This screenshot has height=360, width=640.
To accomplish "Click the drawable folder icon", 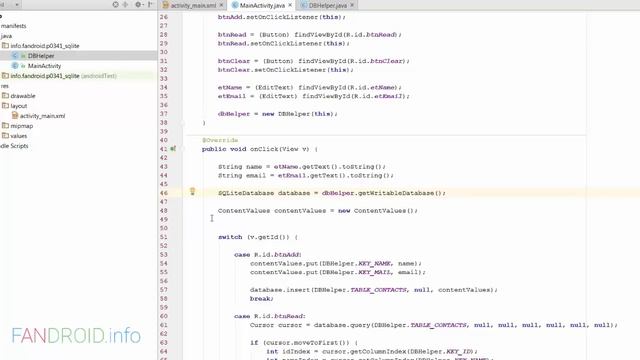I will [5, 96].
